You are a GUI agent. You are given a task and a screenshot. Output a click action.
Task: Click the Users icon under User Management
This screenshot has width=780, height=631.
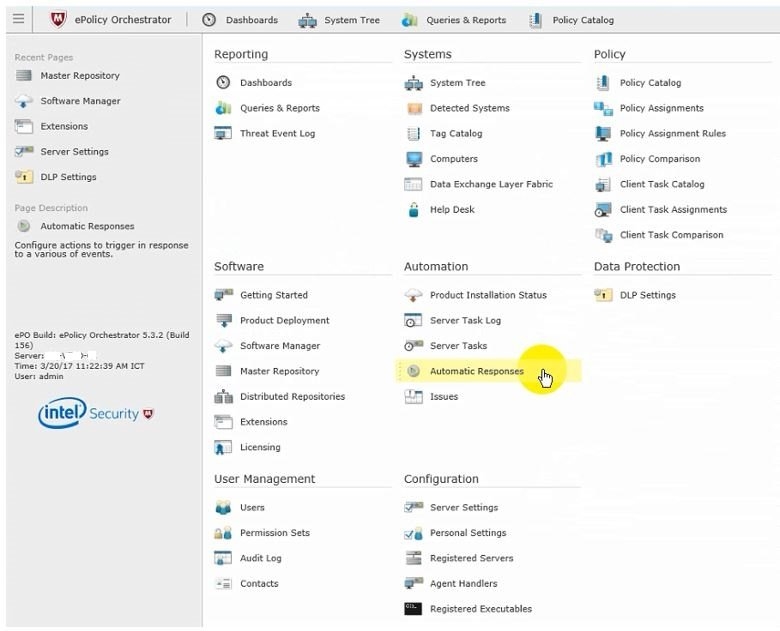coord(223,508)
